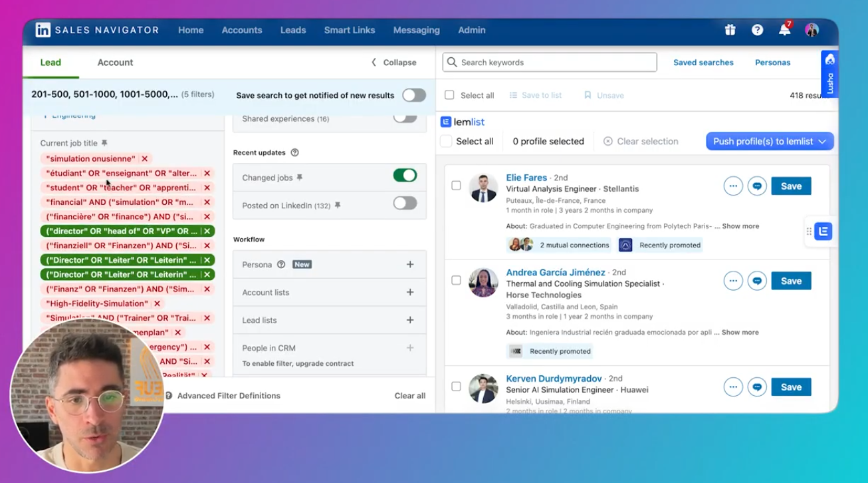This screenshot has width=868, height=483.
Task: Open Admin in top navigation
Action: 472,30
